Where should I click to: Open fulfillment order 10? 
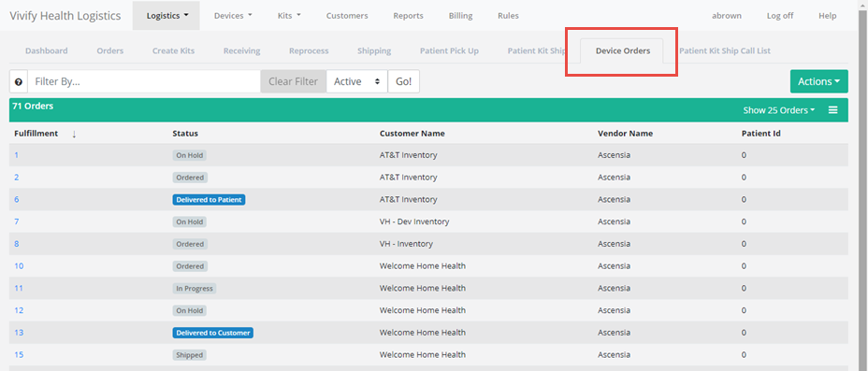pyautogui.click(x=19, y=265)
